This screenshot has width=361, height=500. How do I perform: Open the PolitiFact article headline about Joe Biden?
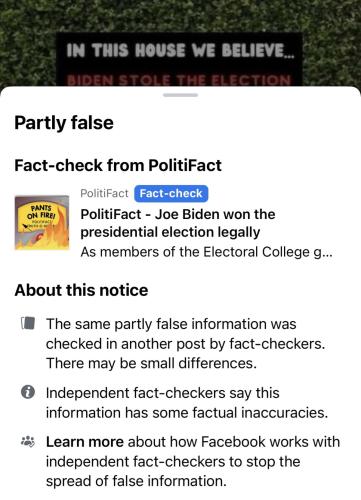(178, 223)
